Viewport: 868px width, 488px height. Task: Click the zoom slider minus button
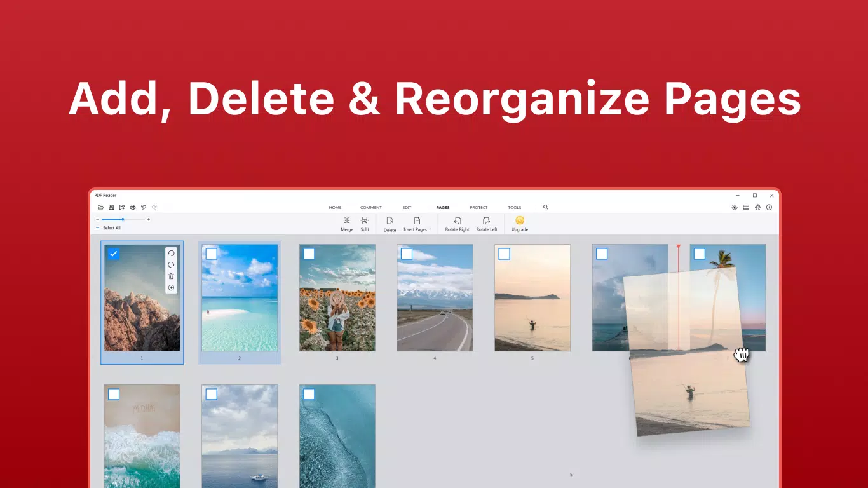click(97, 219)
